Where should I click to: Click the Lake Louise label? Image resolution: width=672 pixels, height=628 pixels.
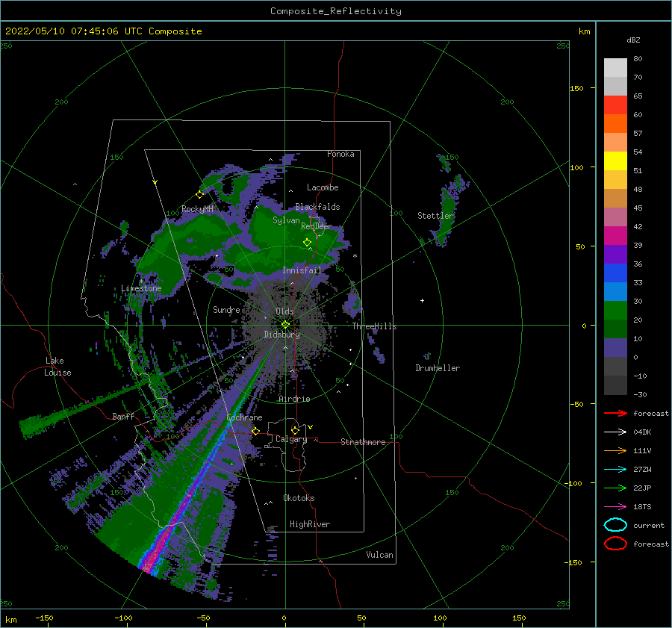pos(57,367)
